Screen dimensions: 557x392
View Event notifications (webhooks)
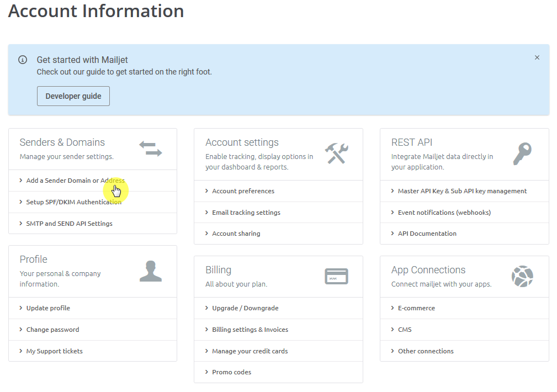tap(444, 213)
